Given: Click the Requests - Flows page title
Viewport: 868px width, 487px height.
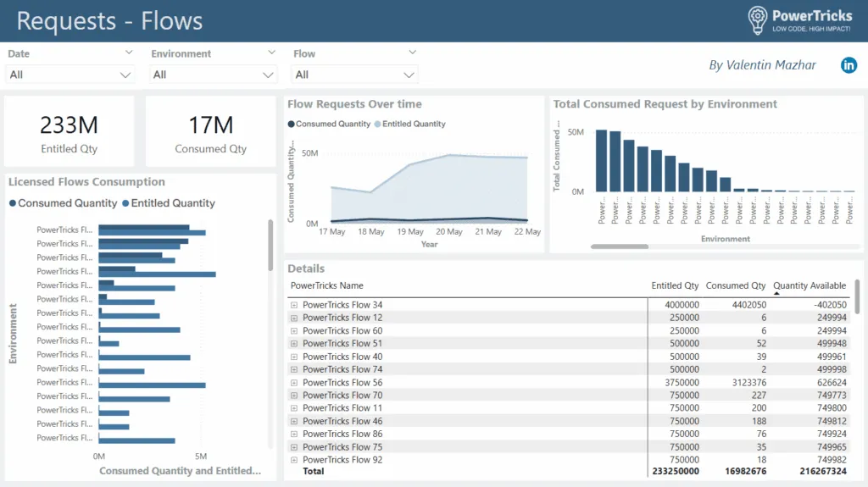Looking at the screenshot, I should [109, 21].
